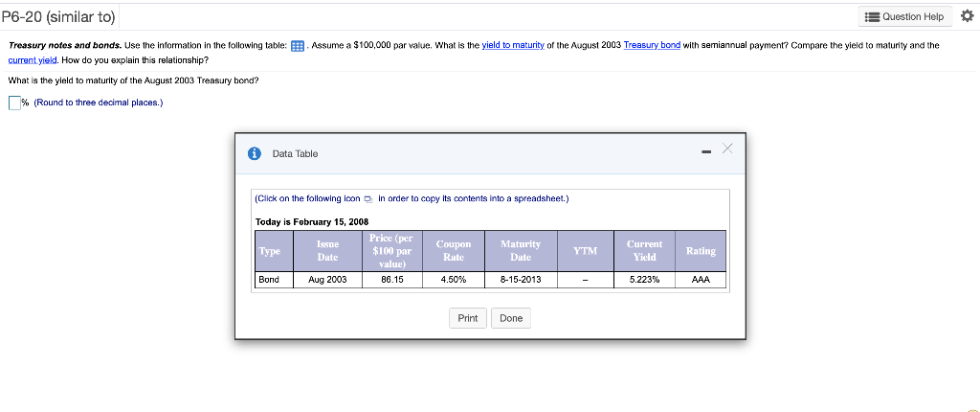
Task: Follow the current yield link
Action: pos(33,60)
